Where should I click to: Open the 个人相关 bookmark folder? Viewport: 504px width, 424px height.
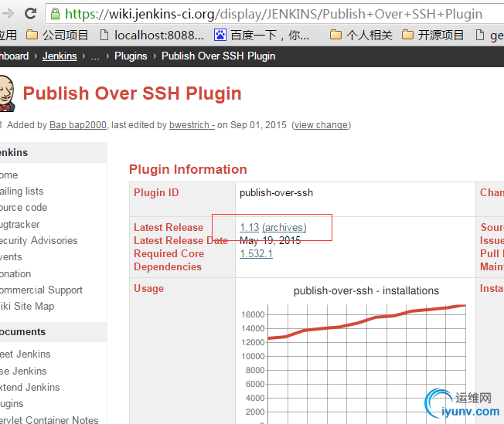pyautogui.click(x=361, y=35)
